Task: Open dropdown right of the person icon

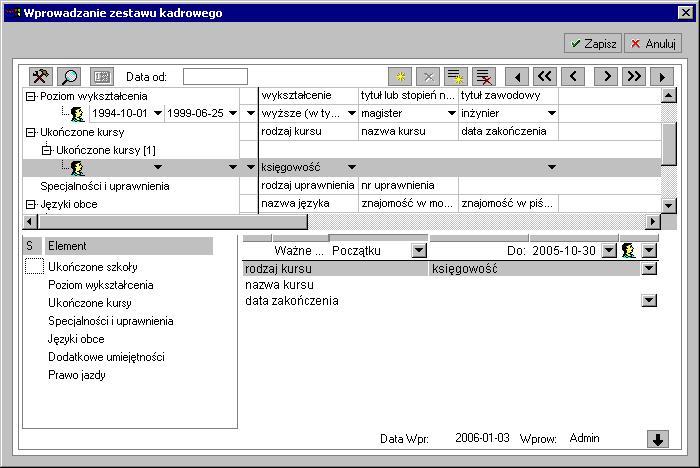Action: 649,251
